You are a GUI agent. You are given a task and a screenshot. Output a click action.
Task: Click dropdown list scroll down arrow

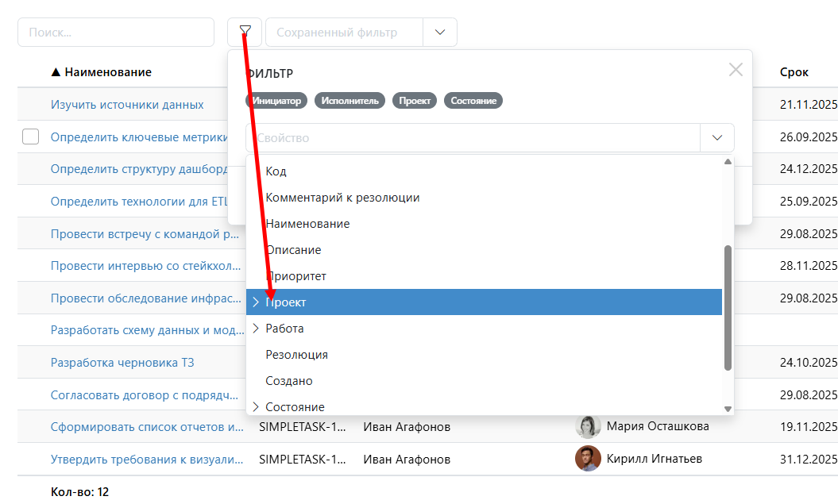(x=728, y=409)
